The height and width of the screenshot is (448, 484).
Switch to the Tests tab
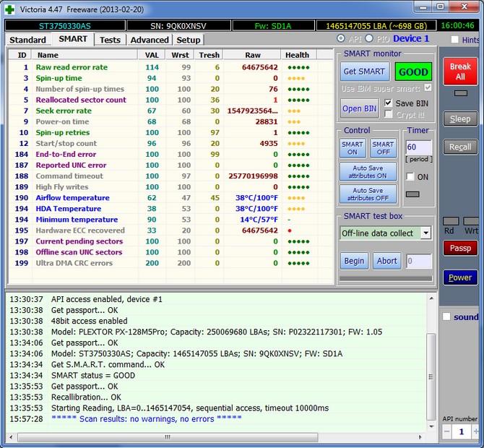[110, 40]
